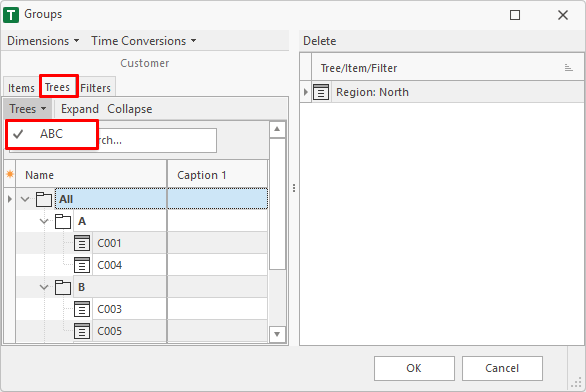Confirm with the OK button
The width and height of the screenshot is (586, 392).
click(x=414, y=368)
